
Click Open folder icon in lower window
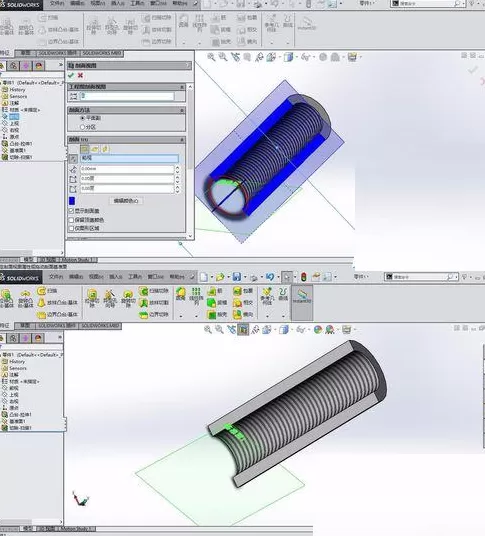coord(220,277)
